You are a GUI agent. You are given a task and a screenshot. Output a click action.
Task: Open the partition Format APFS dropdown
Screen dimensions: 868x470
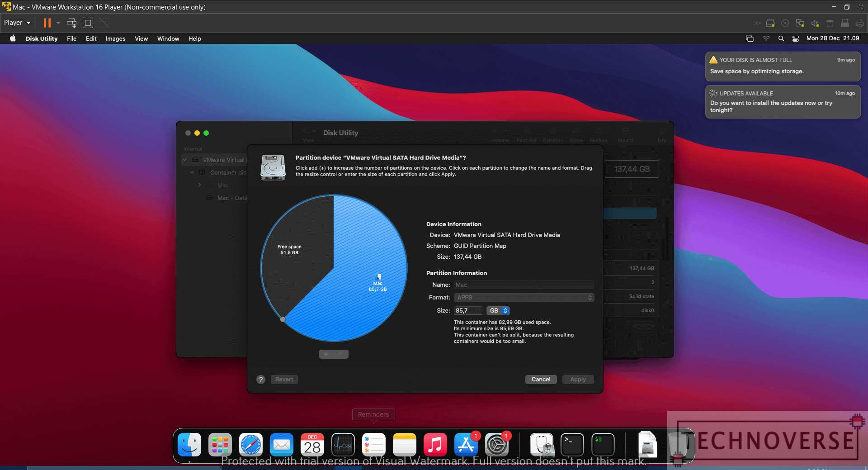click(x=524, y=297)
